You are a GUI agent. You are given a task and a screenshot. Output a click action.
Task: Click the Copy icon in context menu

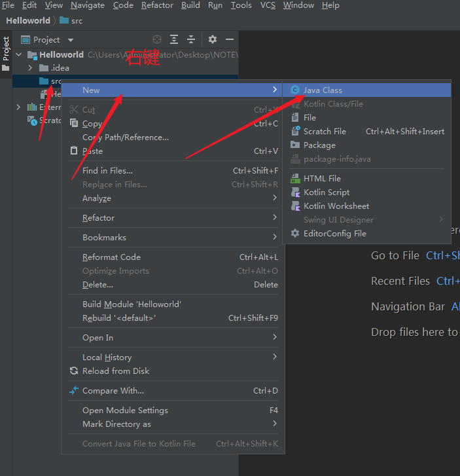click(74, 123)
